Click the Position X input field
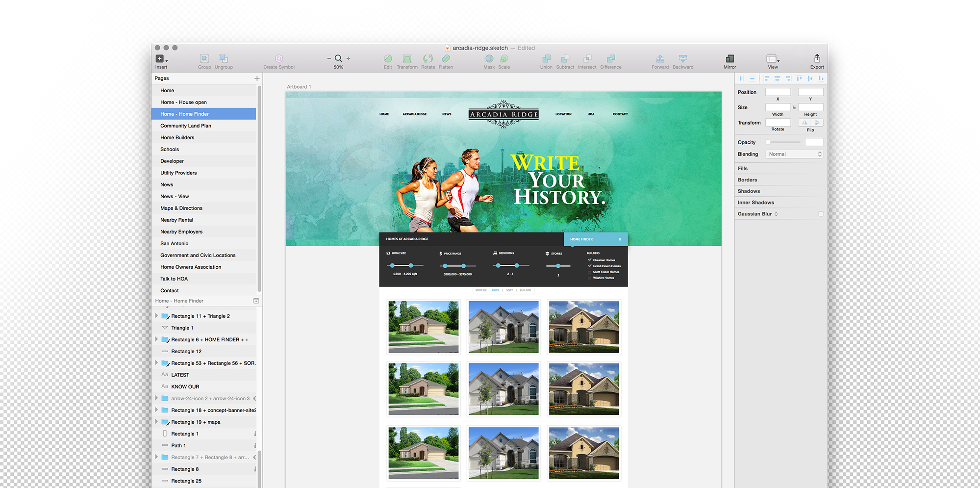This screenshot has height=488, width=980. coord(778,92)
